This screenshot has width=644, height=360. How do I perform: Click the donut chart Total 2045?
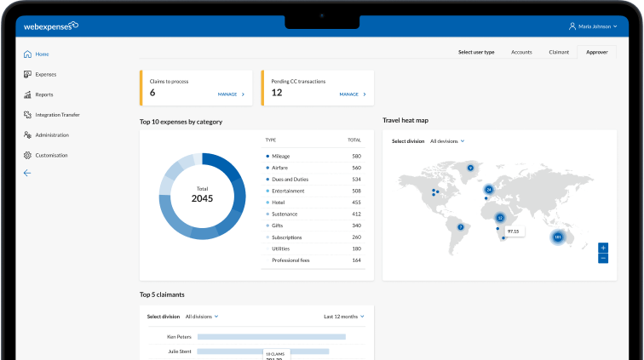click(202, 197)
